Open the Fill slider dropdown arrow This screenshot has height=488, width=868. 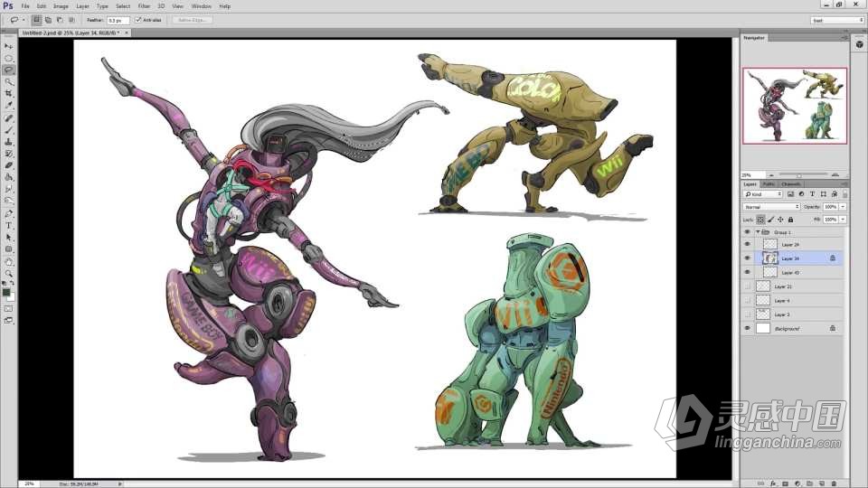tap(843, 220)
